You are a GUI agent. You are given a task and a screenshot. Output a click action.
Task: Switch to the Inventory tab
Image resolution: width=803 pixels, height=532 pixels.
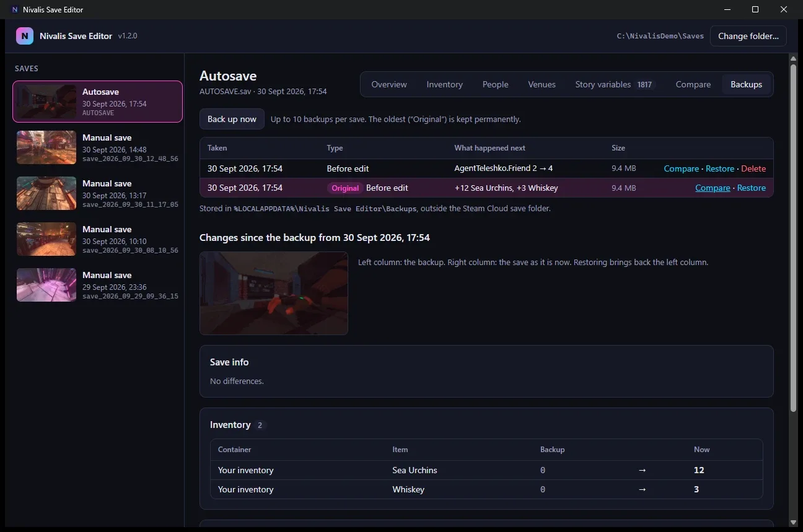[444, 84]
